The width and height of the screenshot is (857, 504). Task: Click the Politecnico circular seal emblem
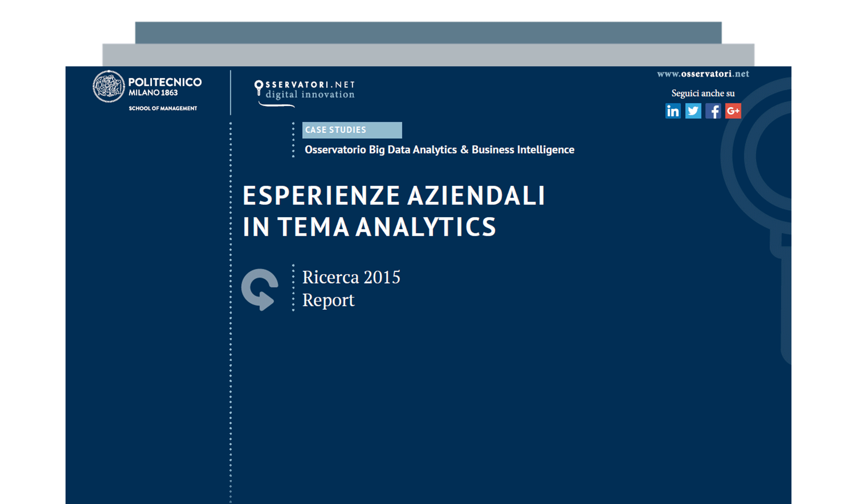click(x=110, y=87)
